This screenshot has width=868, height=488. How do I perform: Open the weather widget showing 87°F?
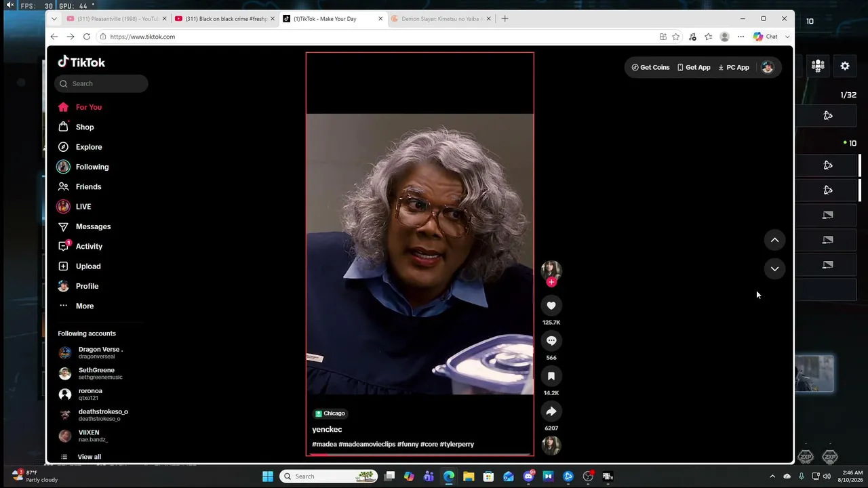click(35, 476)
